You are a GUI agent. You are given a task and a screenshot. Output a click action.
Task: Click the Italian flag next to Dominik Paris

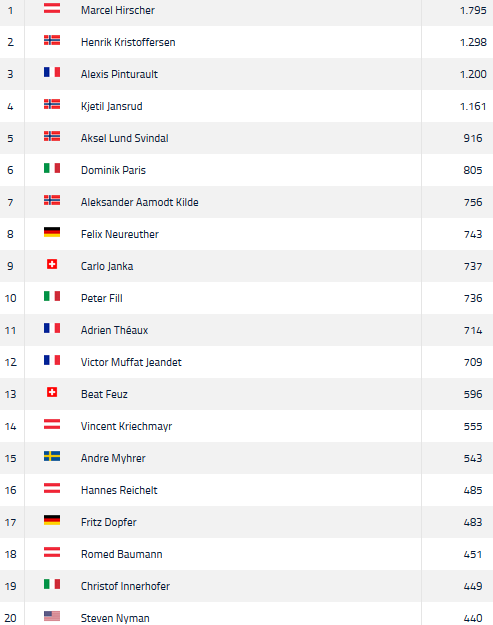point(52,168)
